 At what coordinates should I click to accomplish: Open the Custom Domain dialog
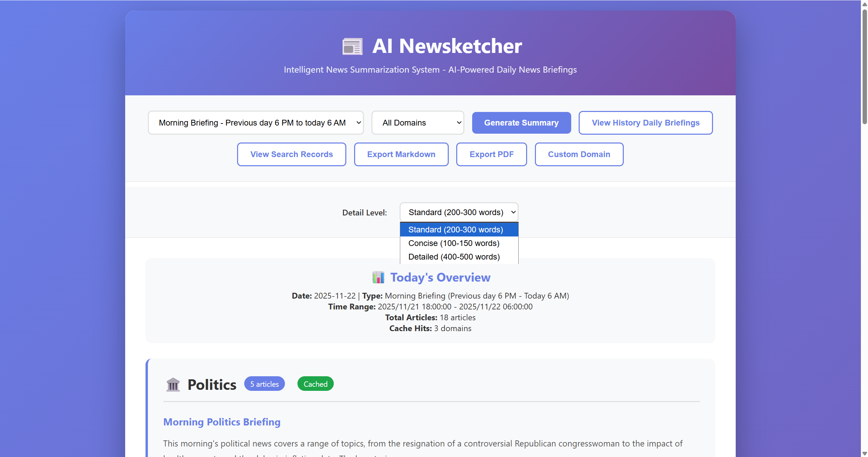pos(579,154)
